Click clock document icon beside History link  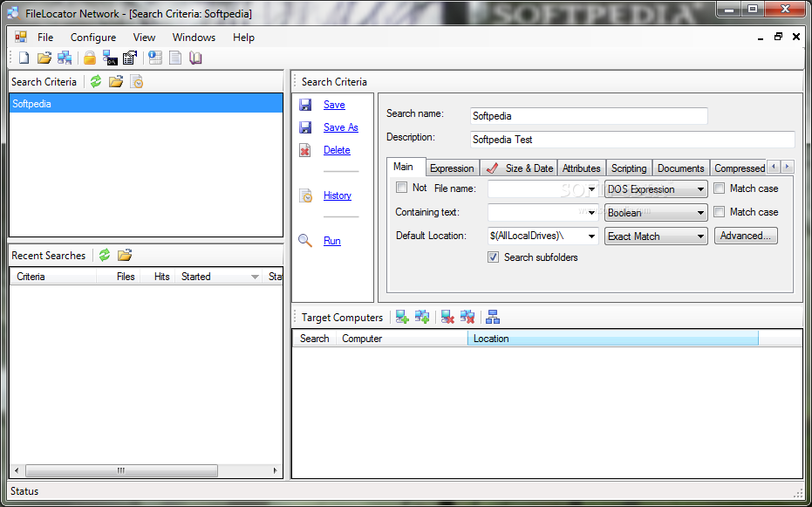pos(305,195)
